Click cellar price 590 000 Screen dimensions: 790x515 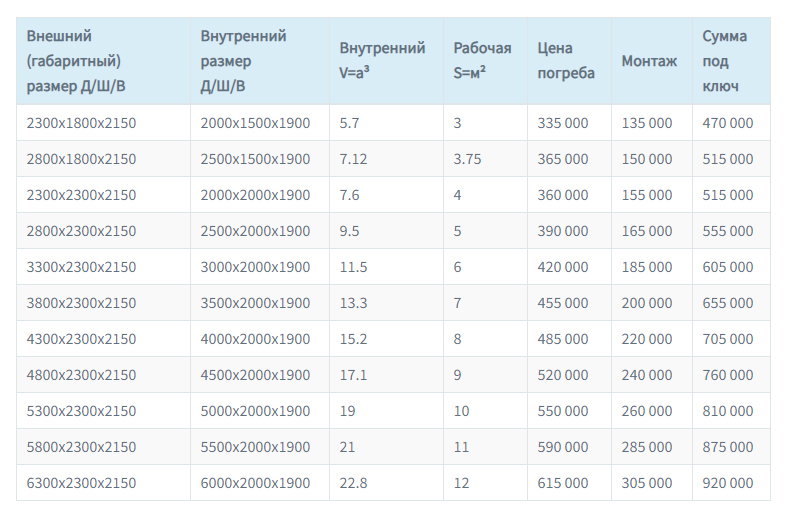pyautogui.click(x=563, y=447)
